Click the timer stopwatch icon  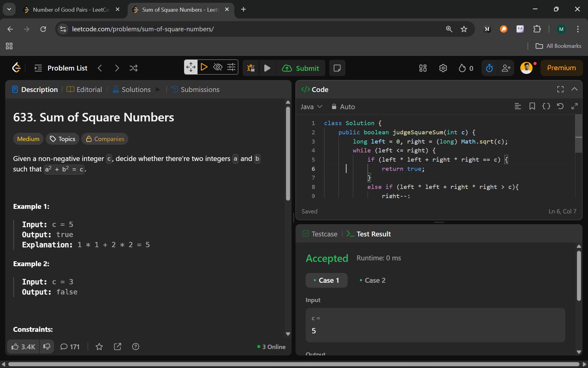point(489,68)
